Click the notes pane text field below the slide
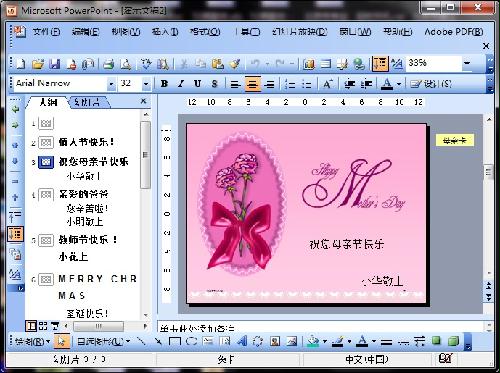 (321, 327)
